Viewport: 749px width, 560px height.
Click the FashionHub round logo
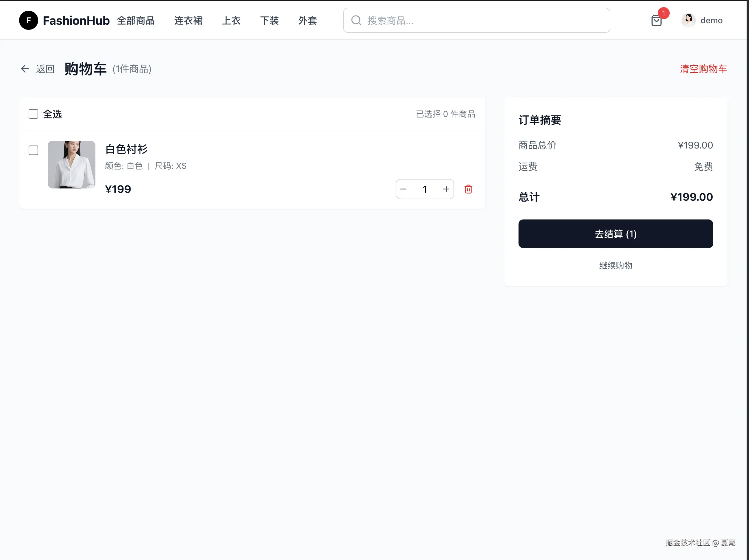tap(28, 20)
